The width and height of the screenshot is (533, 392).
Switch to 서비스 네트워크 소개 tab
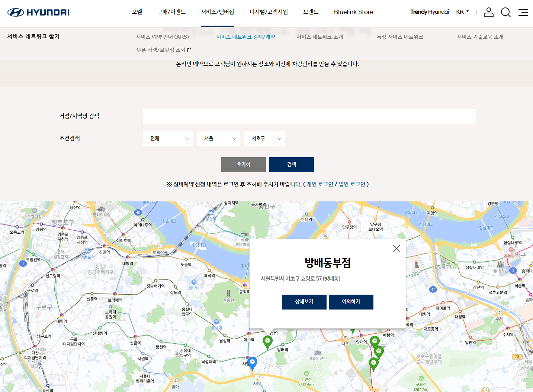pos(320,37)
